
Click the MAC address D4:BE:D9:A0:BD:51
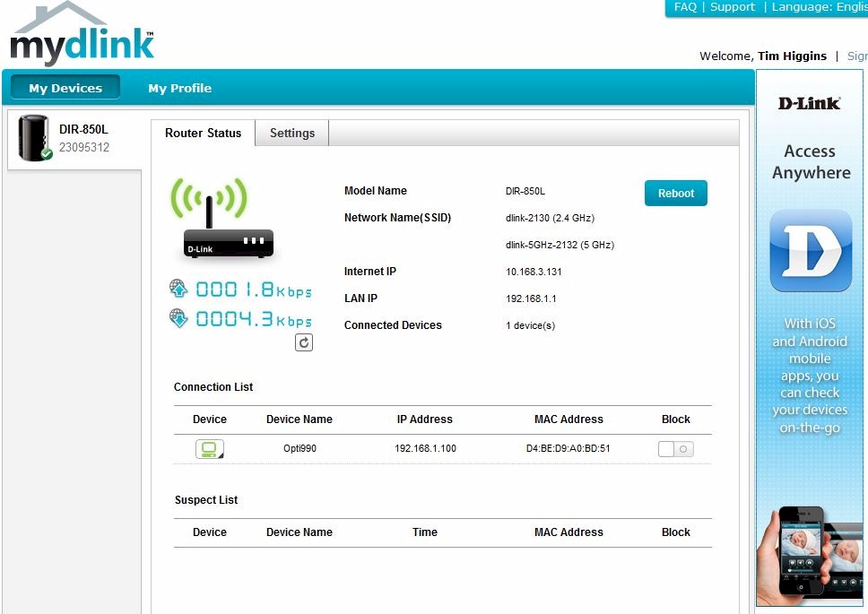tap(568, 448)
